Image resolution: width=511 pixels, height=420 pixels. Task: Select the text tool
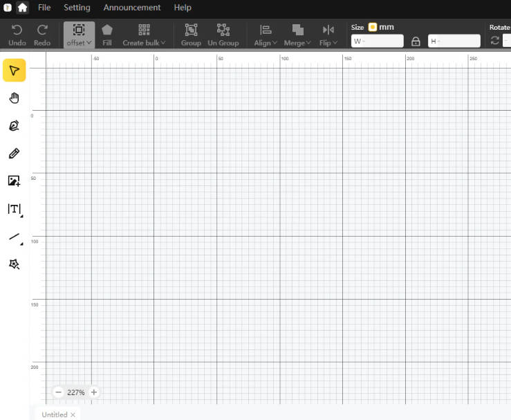tap(14, 209)
